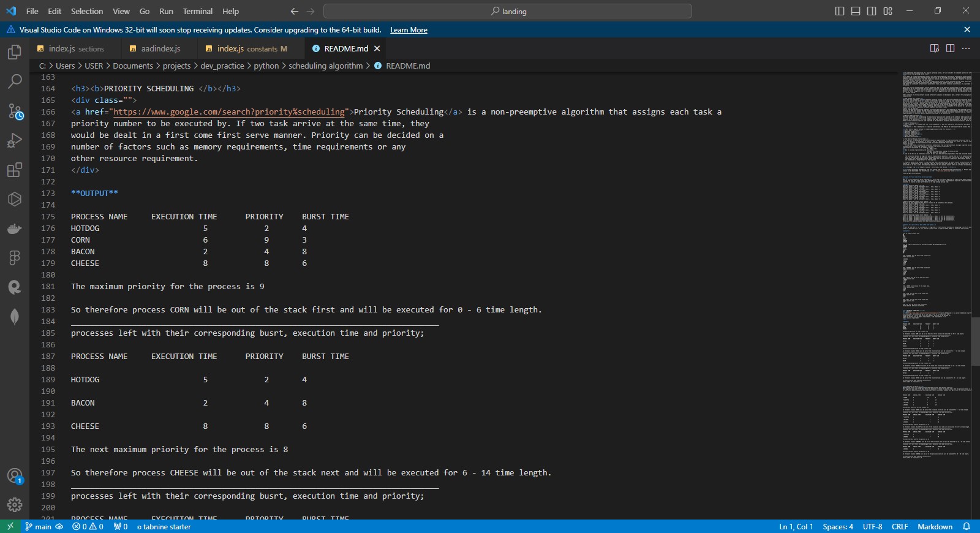Change encoding via UTF-8 status item
Screen dimensions: 980x533
coord(872,526)
